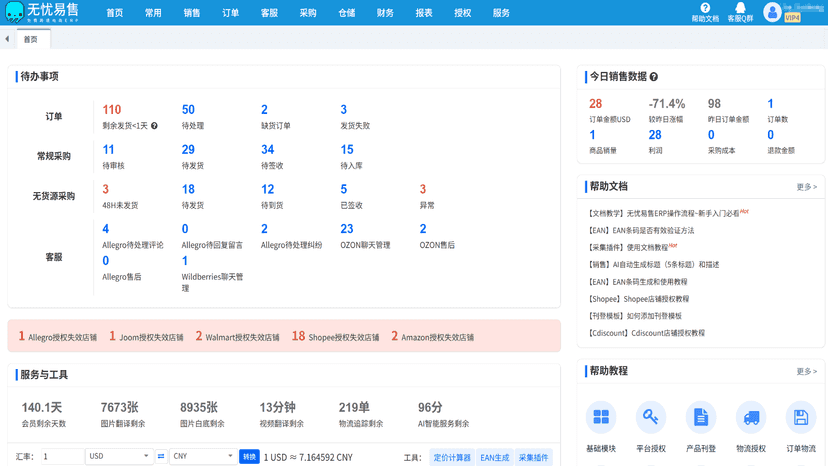The image size is (828, 466).
Task: Click the 无忧易售 octopus logo icon
Action: tap(14, 12)
